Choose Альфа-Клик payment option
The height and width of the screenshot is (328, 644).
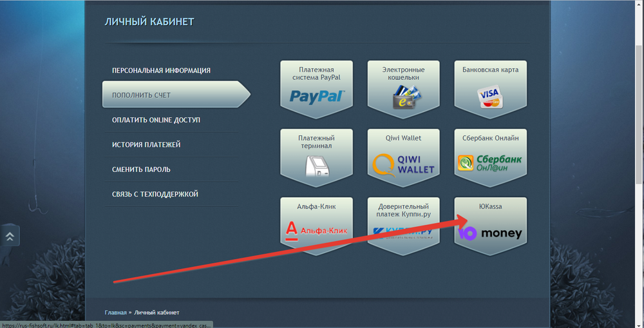point(316,226)
